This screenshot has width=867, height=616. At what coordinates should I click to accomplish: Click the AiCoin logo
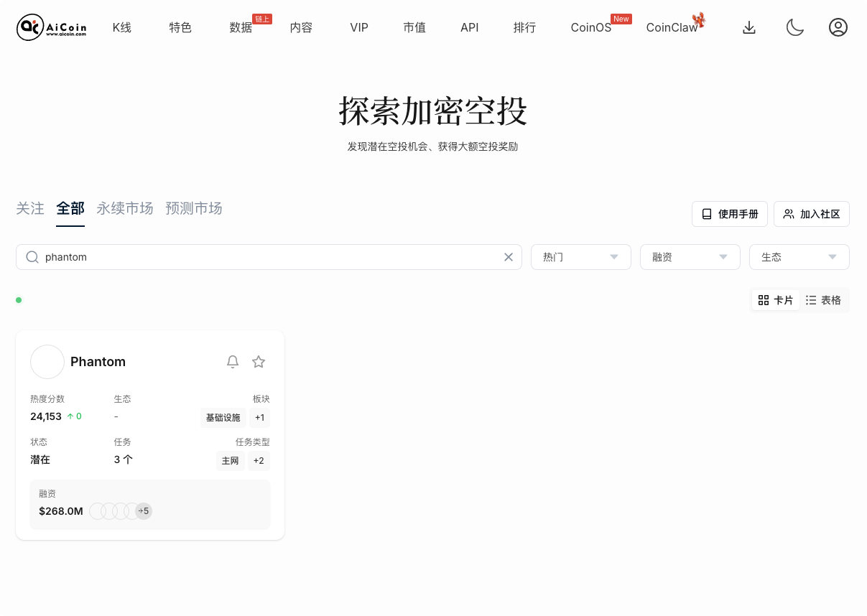pyautogui.click(x=51, y=27)
